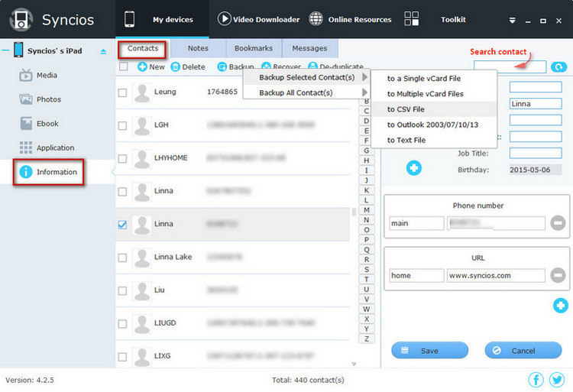Click the search refresh button

point(558,66)
